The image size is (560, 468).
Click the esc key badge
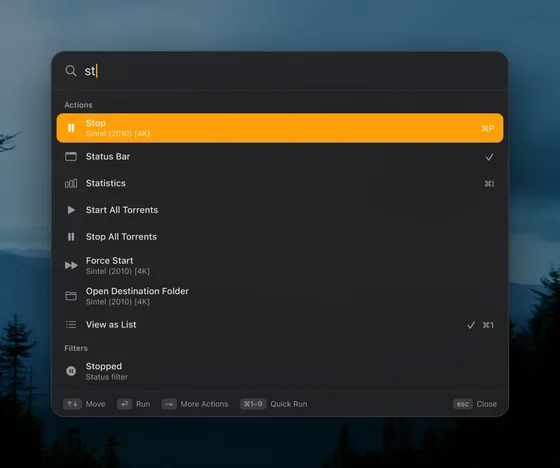pos(463,404)
